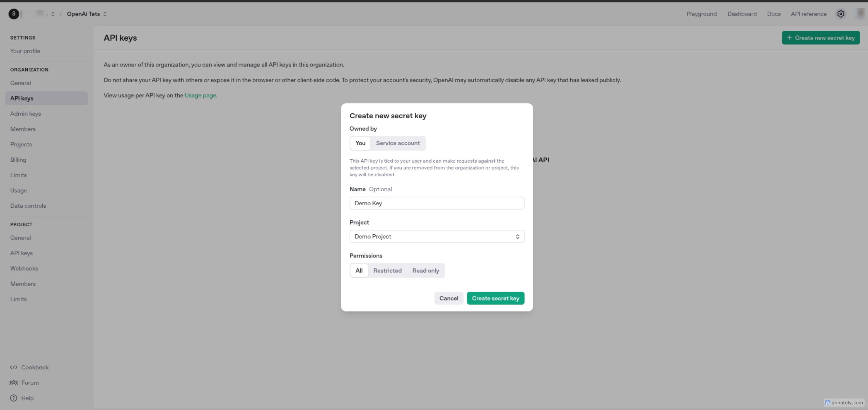
Task: Click the Help question mark icon
Action: pyautogui.click(x=14, y=398)
